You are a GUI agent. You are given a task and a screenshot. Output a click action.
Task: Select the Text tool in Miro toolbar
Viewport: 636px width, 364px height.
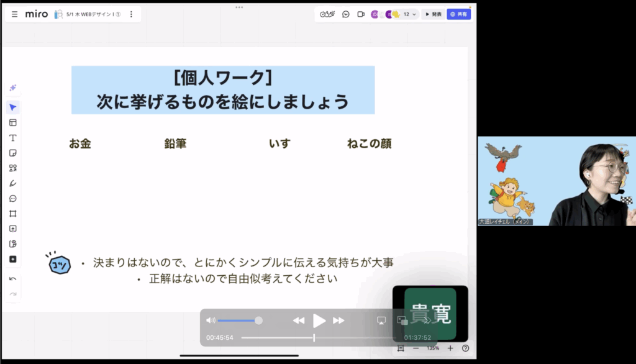click(x=12, y=138)
